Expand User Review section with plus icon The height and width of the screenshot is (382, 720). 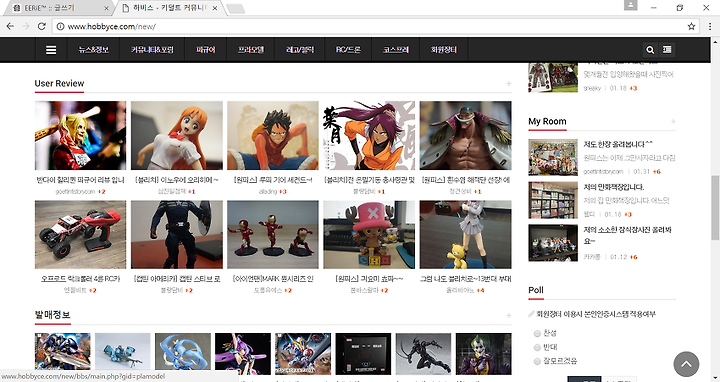(x=508, y=84)
